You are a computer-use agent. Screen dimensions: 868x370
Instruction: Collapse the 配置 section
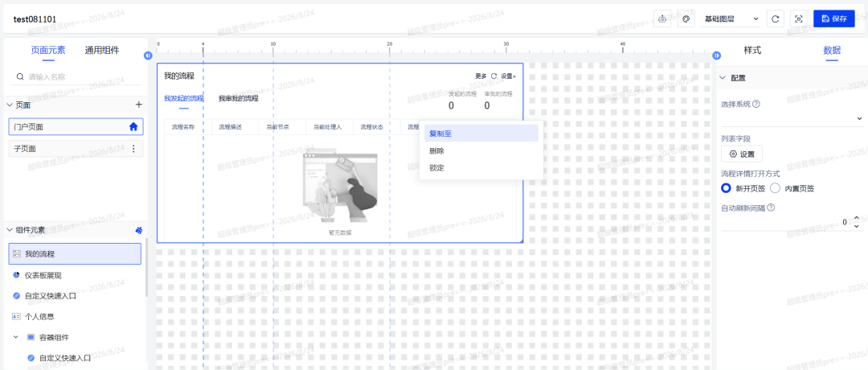click(723, 78)
